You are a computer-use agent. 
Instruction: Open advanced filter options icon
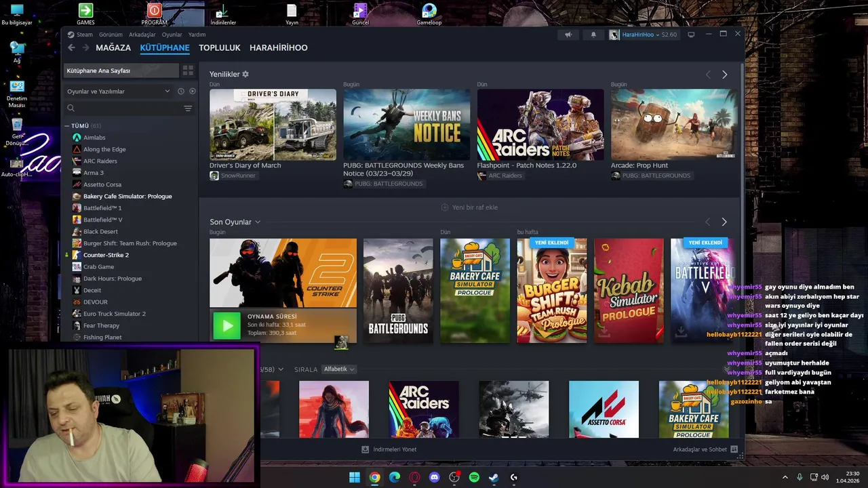tap(188, 108)
